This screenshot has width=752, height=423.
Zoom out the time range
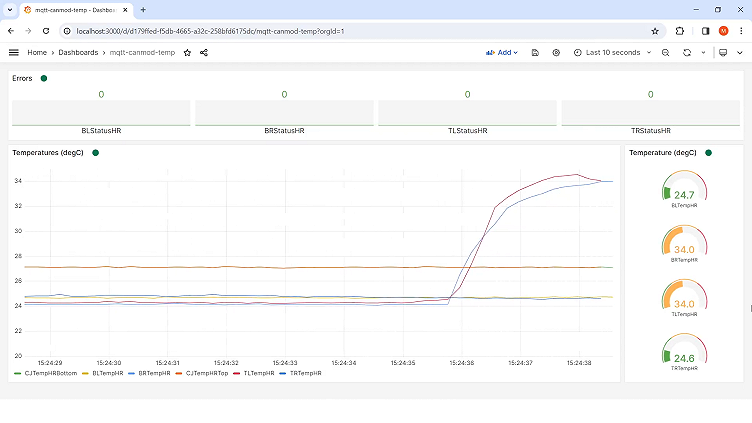665,53
